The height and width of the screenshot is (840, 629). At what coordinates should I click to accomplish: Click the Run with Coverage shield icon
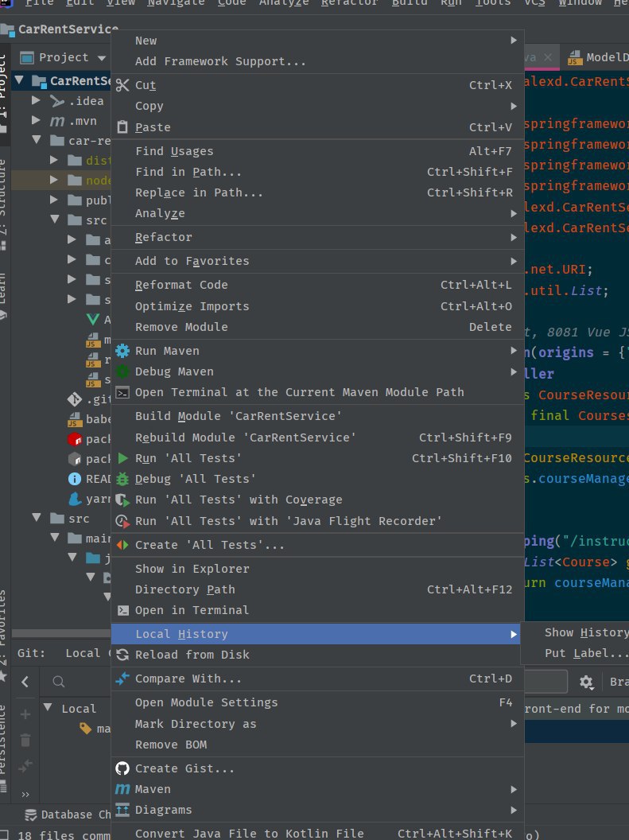click(122, 500)
